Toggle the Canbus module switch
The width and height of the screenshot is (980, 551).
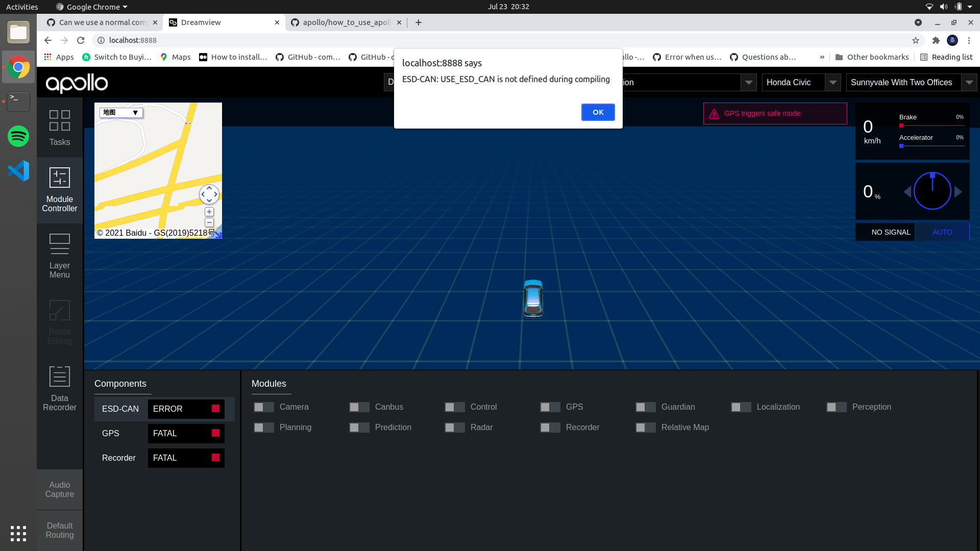(359, 407)
